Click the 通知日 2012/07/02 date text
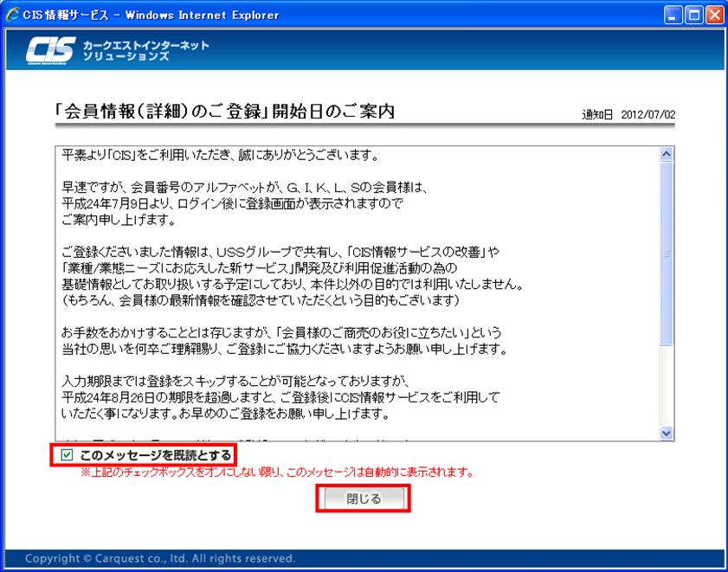The width and height of the screenshot is (728, 572). point(628,115)
